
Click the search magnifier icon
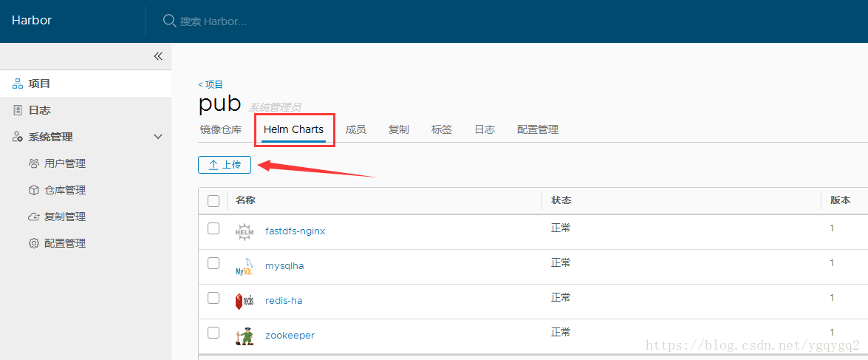pos(169,21)
